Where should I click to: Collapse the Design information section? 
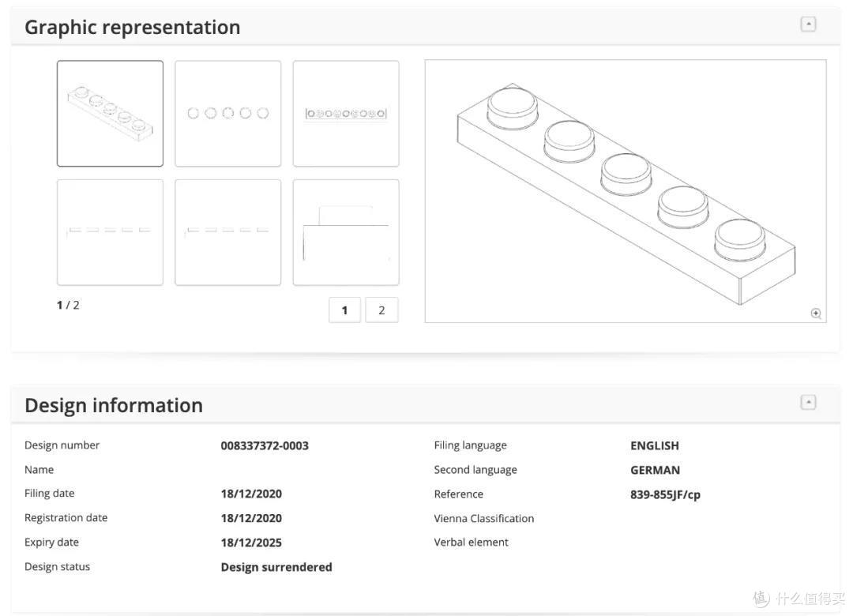click(x=808, y=402)
